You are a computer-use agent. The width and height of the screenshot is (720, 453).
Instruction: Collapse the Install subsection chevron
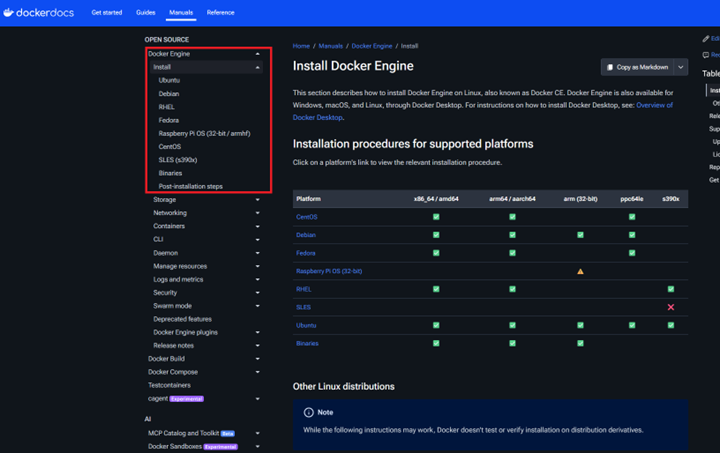coord(258,67)
